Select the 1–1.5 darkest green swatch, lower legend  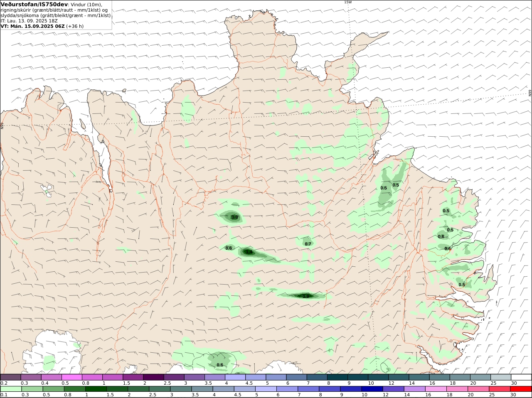click(96, 389)
